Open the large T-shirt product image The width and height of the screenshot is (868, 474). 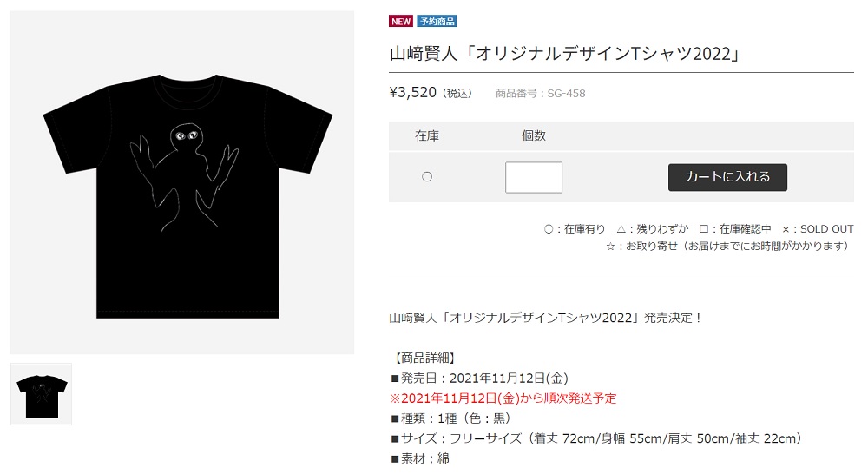click(x=182, y=182)
